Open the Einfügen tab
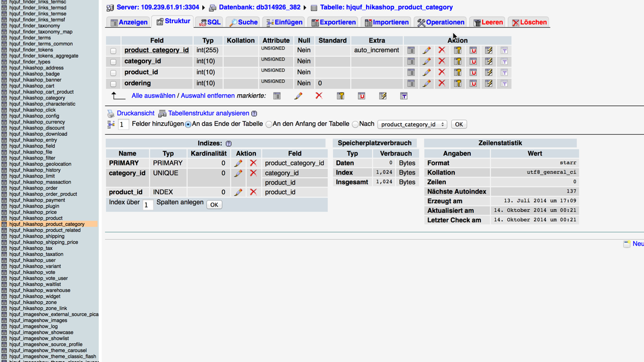 [284, 22]
